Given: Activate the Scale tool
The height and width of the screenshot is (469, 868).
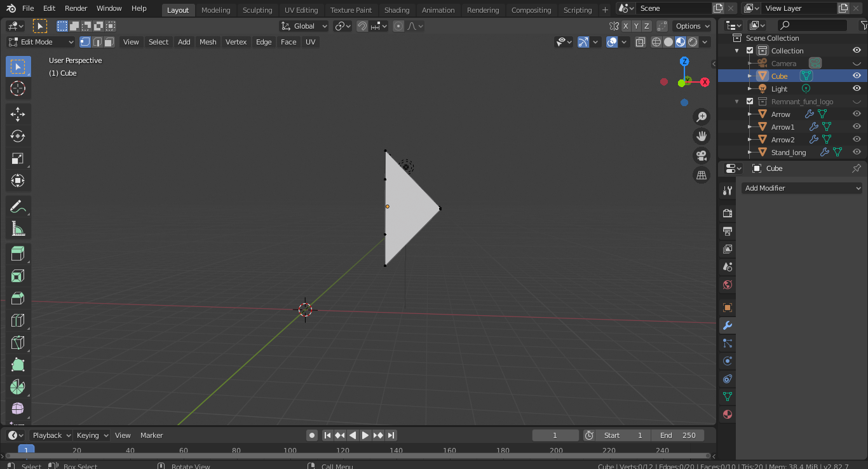Looking at the screenshot, I should click(x=18, y=158).
